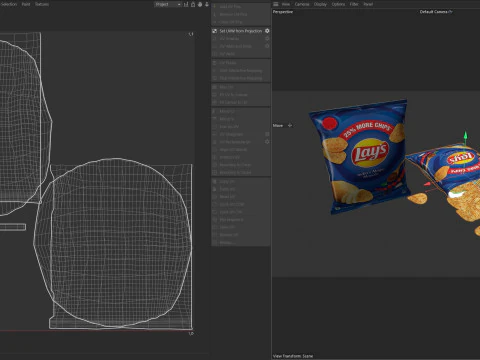This screenshot has height=360, width=480.
Task: Open the viewport View menu
Action: pos(286,4)
